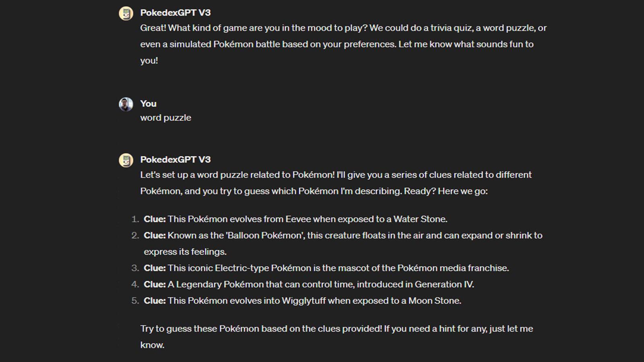Click the user profile photo beside "You"
Viewport: 644px width, 362px height.
coord(126,104)
